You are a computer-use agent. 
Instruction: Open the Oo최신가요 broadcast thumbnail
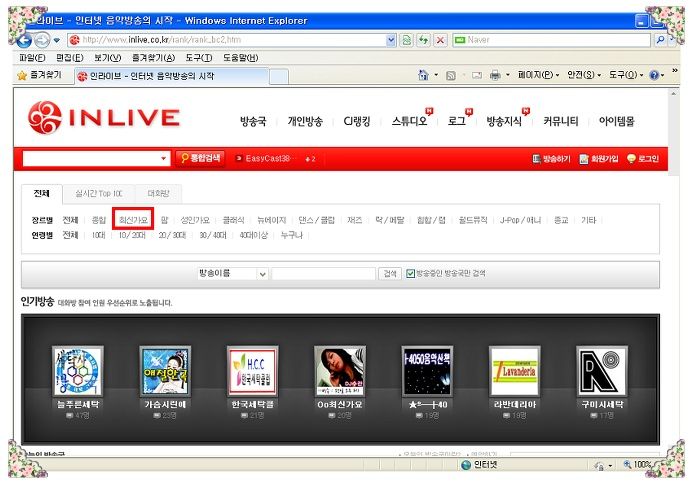340,371
